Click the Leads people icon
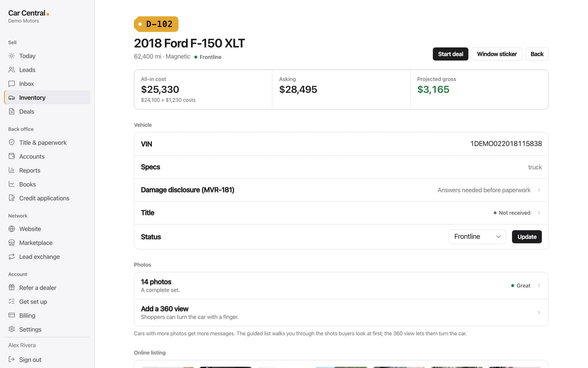Screen dimensions: 588x368 click(12, 70)
